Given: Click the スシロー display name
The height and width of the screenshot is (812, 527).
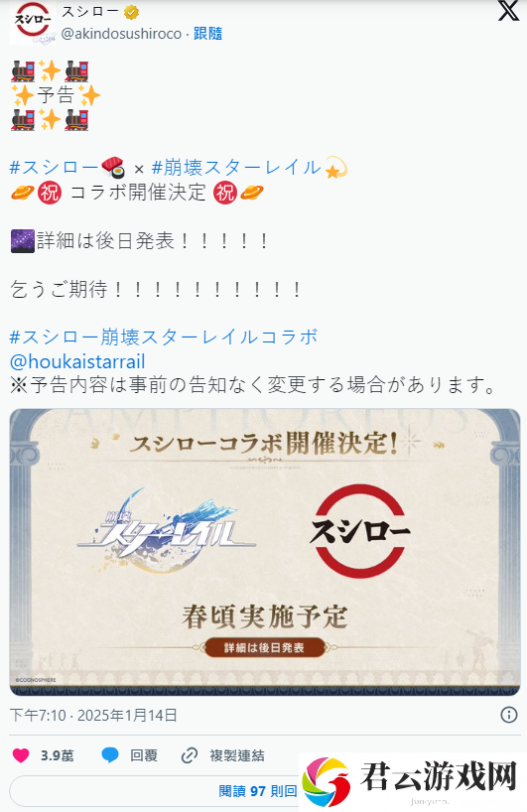Looking at the screenshot, I should [90, 11].
